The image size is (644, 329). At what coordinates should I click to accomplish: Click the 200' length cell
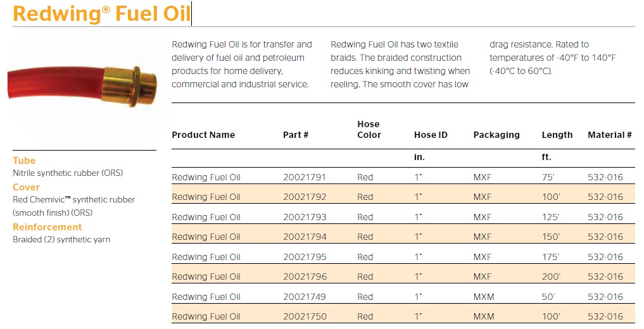coord(551,276)
